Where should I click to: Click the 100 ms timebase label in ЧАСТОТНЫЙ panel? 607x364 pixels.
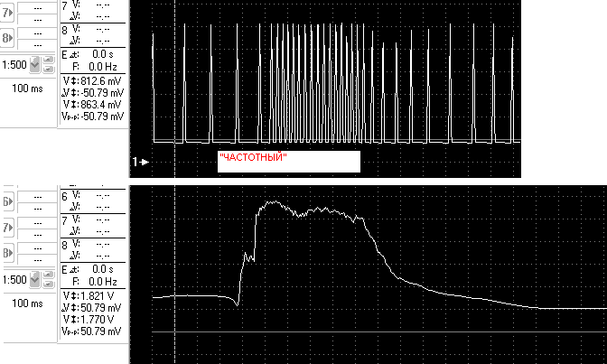point(27,89)
